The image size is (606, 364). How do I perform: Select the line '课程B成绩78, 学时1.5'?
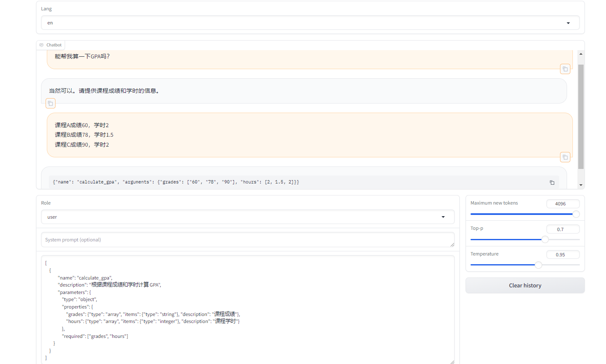[x=84, y=135]
